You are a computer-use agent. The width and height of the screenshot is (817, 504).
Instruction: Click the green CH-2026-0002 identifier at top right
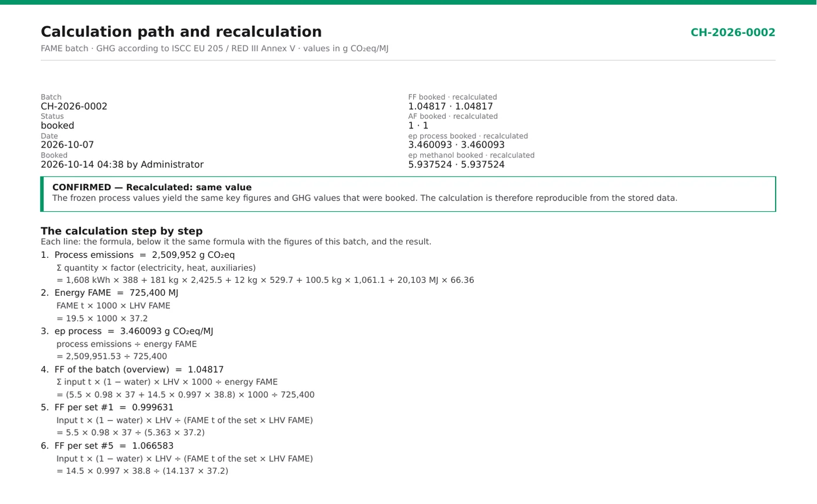(x=733, y=33)
